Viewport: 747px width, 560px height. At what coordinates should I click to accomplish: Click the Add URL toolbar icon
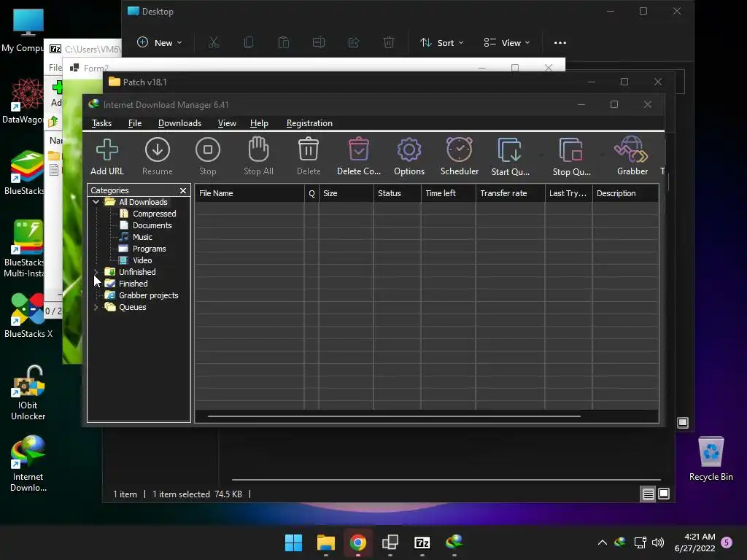(107, 156)
